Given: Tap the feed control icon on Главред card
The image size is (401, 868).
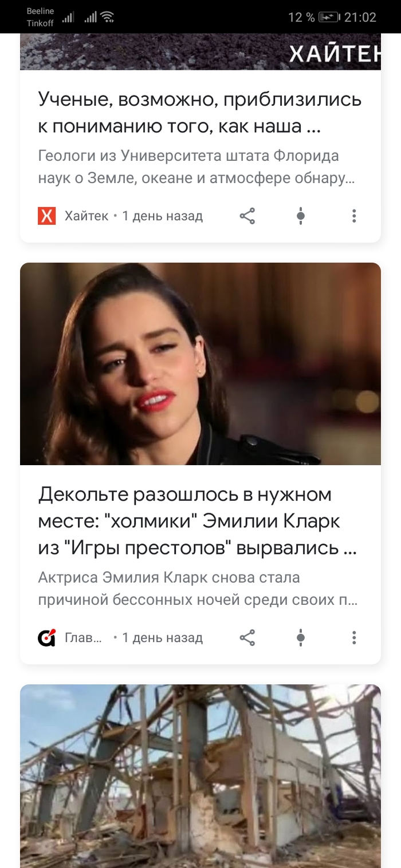Looking at the screenshot, I should 301,637.
